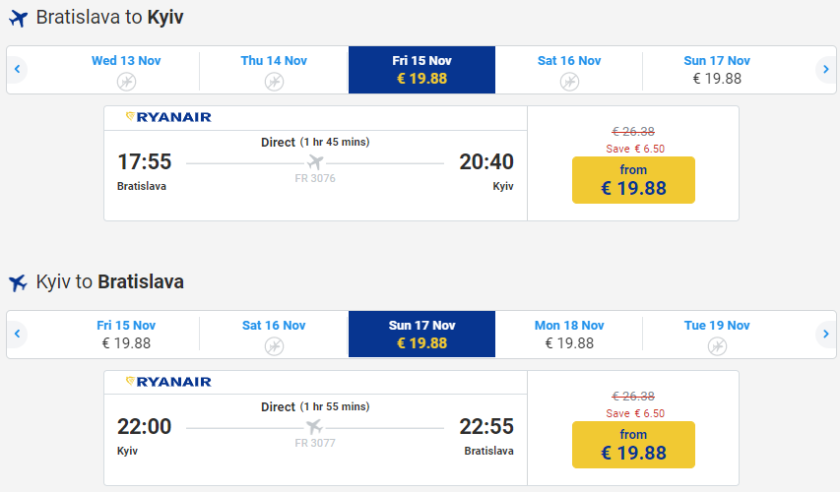Select the return flight fare from € 19.88
Screen dimensions: 840x492
coord(633,444)
